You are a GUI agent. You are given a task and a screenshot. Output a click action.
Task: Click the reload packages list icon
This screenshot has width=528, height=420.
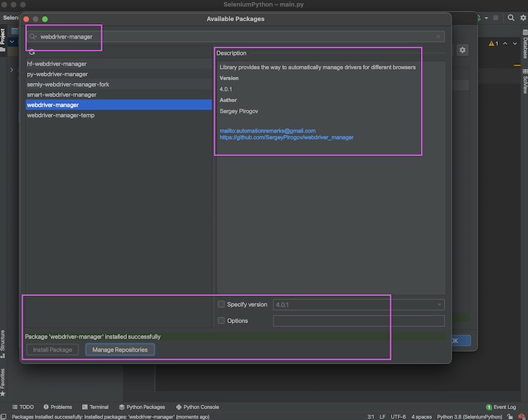[32, 52]
